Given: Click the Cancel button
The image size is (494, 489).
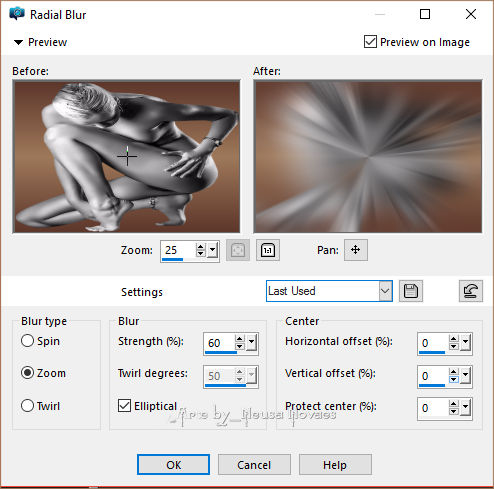Looking at the screenshot, I should click(x=254, y=465).
